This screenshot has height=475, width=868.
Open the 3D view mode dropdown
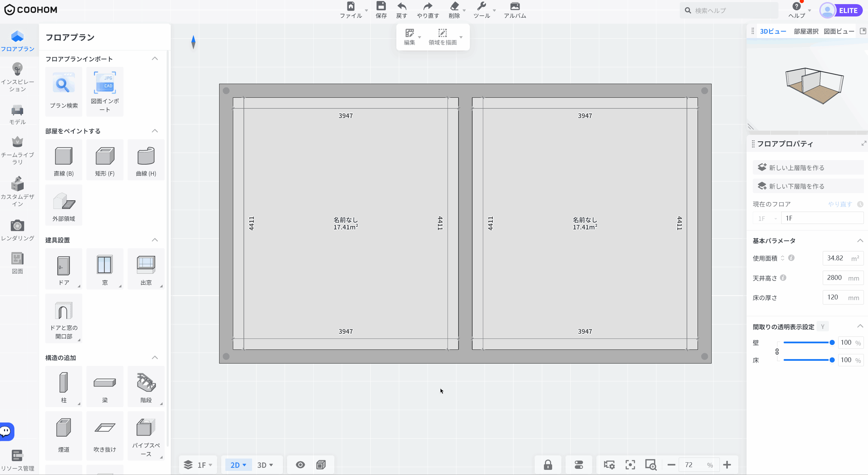click(265, 465)
